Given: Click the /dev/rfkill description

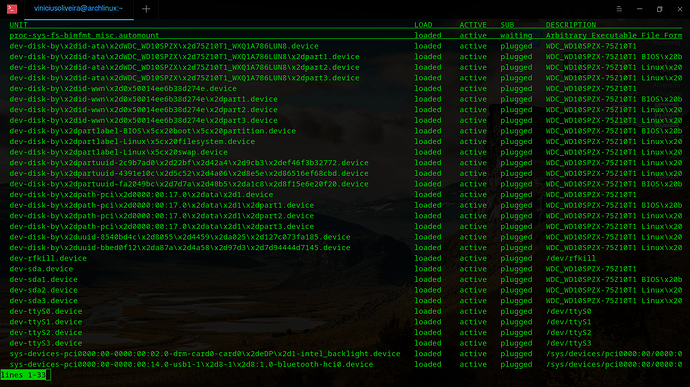Looking at the screenshot, I should pyautogui.click(x=571, y=258).
